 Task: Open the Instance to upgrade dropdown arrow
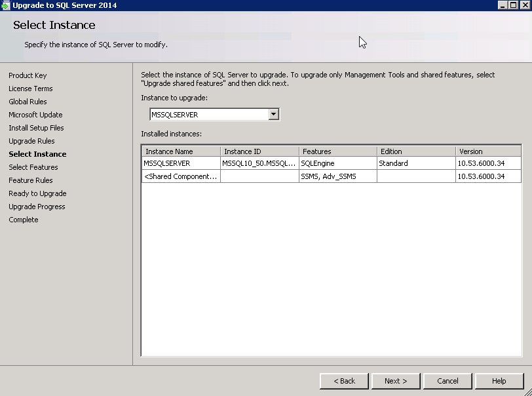click(273, 115)
